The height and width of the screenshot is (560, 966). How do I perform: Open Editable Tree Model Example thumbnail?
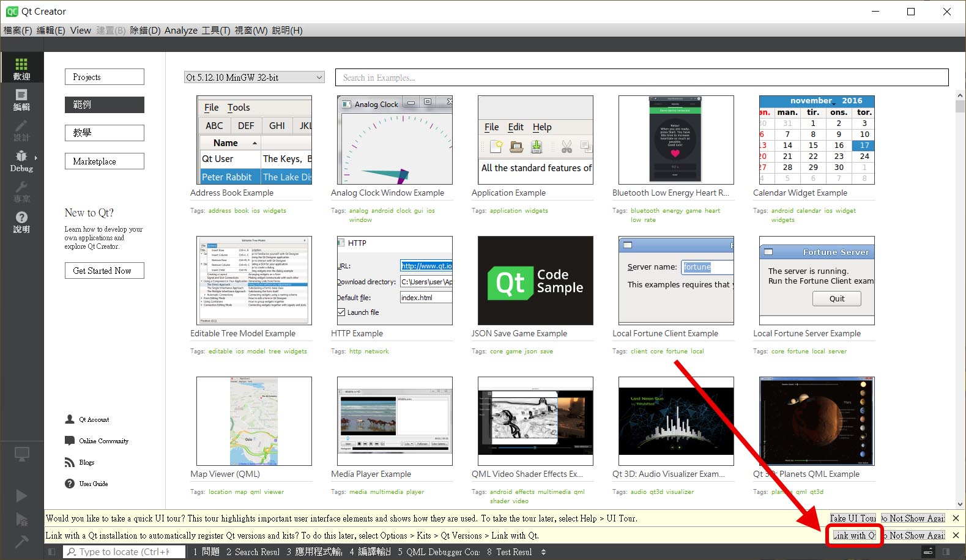point(254,281)
